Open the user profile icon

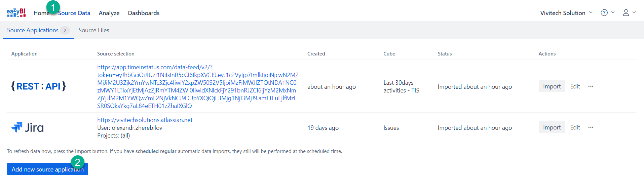pyautogui.click(x=626, y=13)
